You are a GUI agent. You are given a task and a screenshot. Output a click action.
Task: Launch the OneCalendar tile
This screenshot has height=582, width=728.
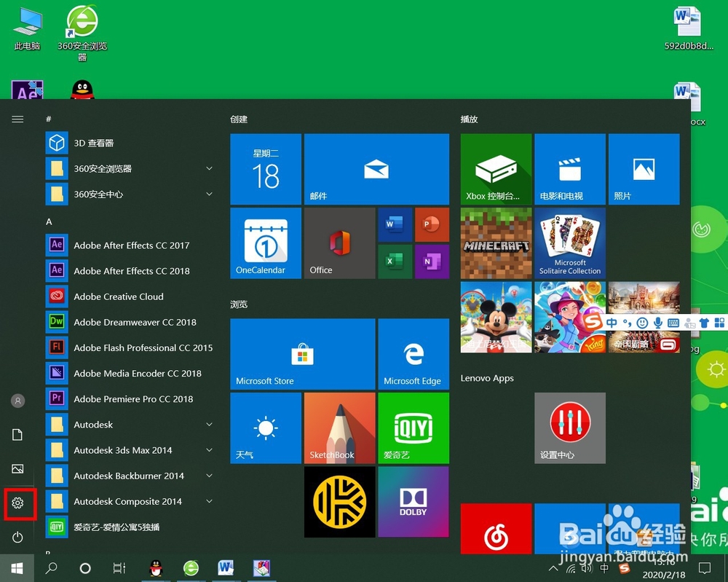(265, 243)
